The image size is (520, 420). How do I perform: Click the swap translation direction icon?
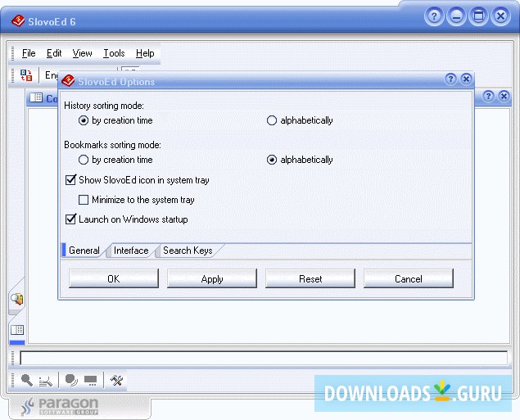[x=26, y=75]
